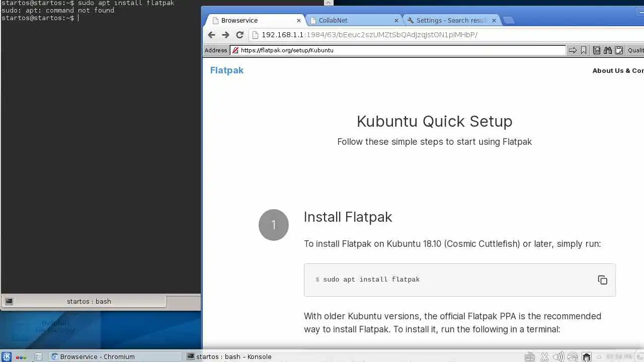Screen dimensions: 644x362
Task: Click the keyboard layout tray icon
Action: click(529, 357)
